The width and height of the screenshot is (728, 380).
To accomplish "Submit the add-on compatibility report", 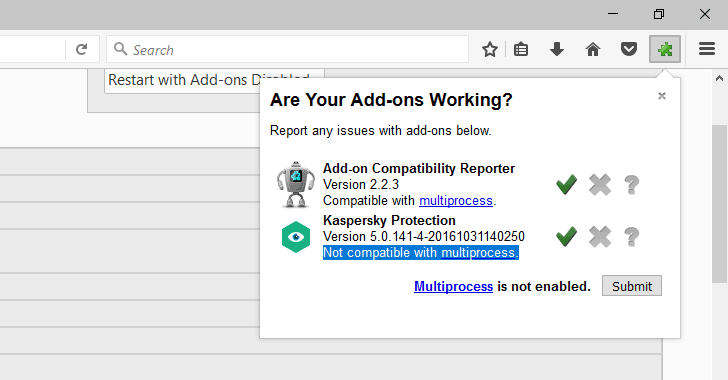I will [632, 286].
